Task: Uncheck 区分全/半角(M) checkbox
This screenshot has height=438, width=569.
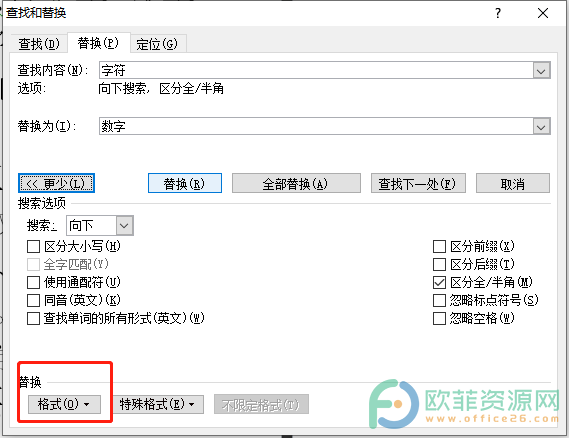Action: (x=439, y=282)
